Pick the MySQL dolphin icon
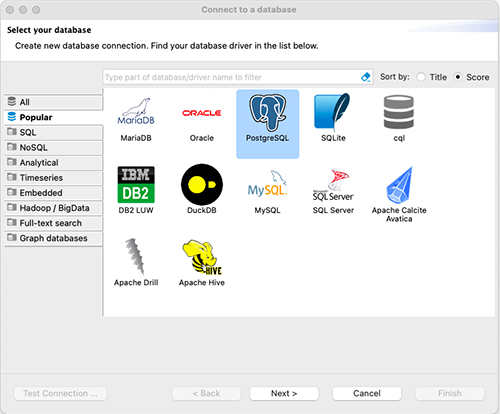Image resolution: width=500 pixels, height=414 pixels. click(267, 183)
